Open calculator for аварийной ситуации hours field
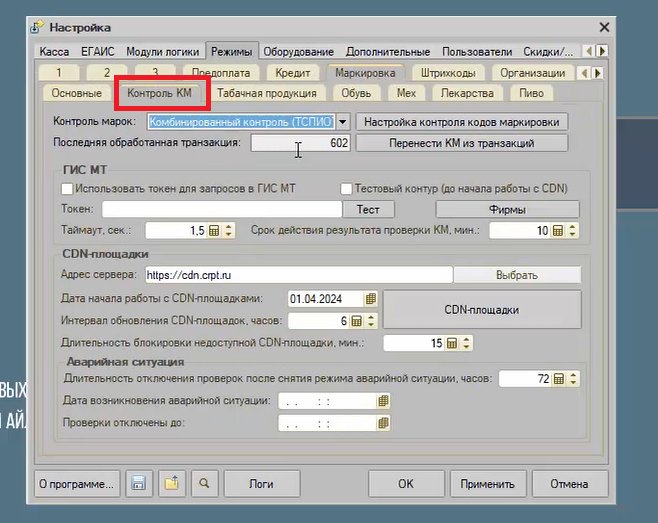 559,379
